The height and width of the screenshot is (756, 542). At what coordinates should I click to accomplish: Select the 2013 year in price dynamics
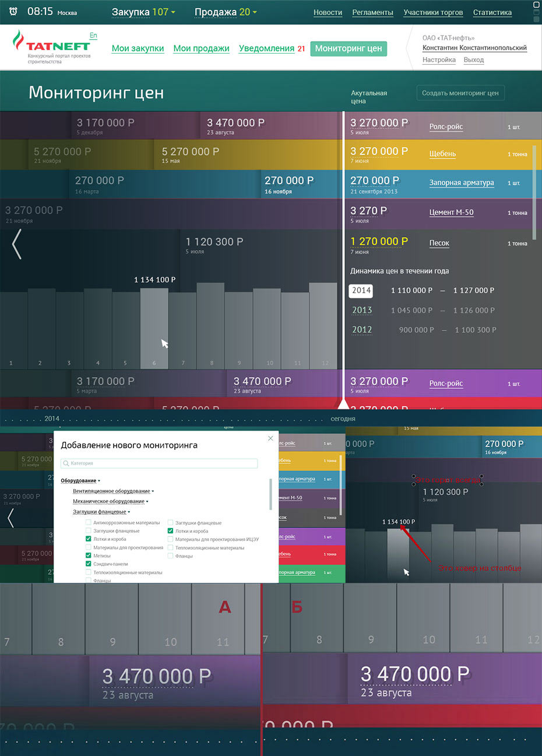pos(362,310)
